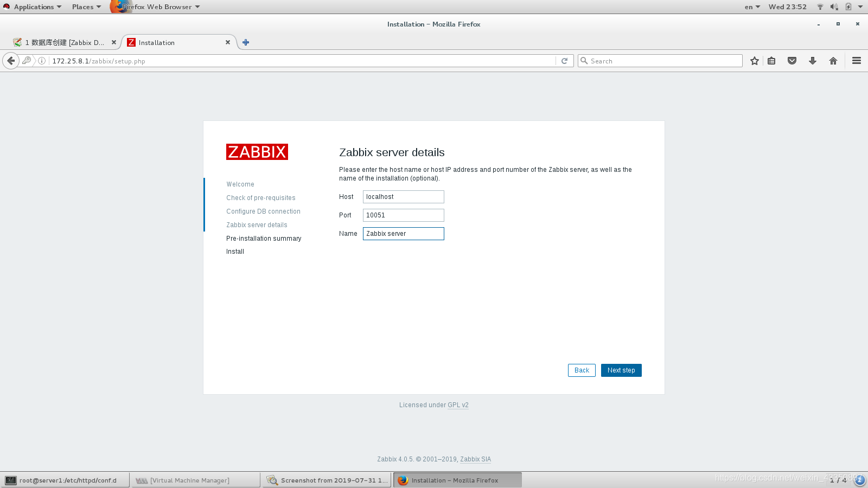
Task: Click the key permissions icon in address bar
Action: point(26,61)
